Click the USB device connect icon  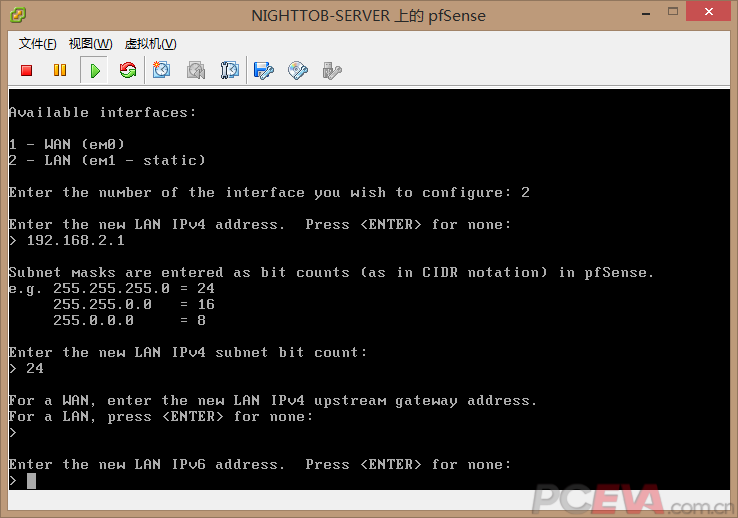pos(332,70)
